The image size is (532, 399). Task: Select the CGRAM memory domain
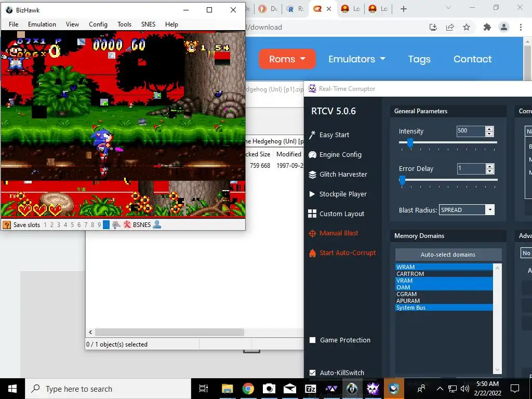pos(444,294)
